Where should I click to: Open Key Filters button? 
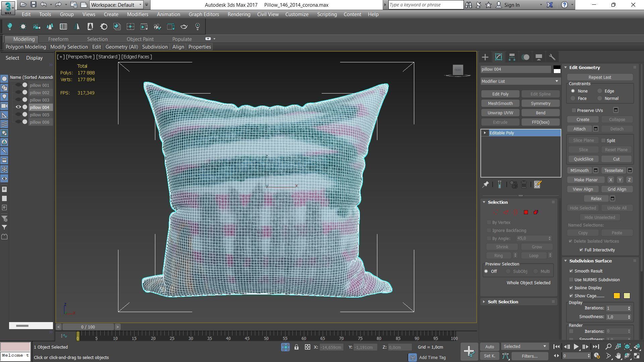[530, 356]
